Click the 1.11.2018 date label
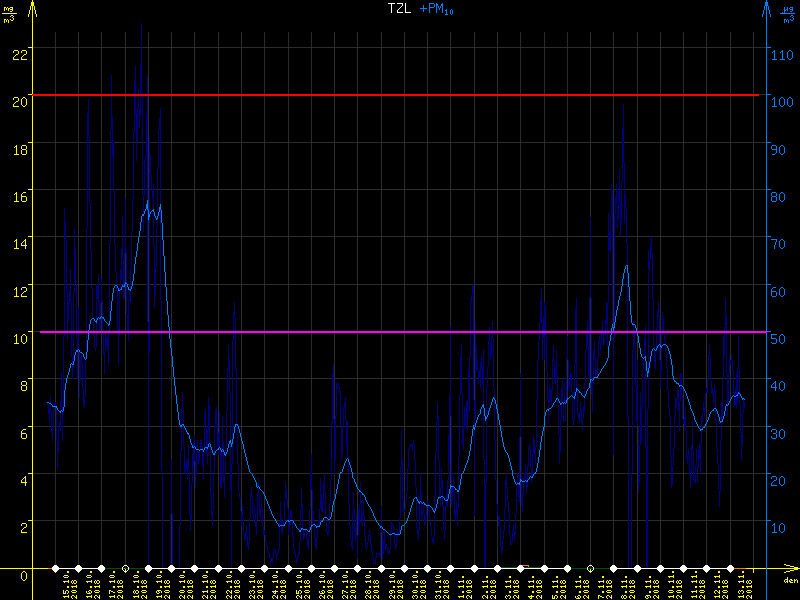Screen dimensions: 800x600 (461, 585)
